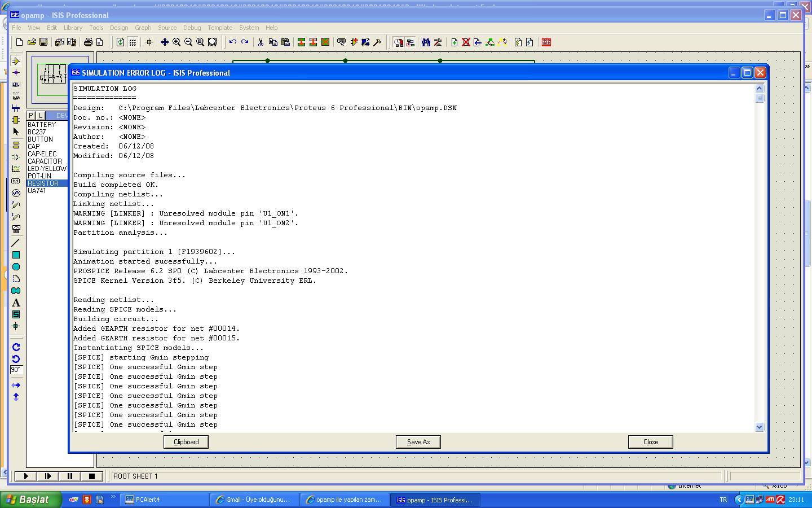The image size is (812, 508).
Task: Open the Design menu
Action: [x=119, y=28]
